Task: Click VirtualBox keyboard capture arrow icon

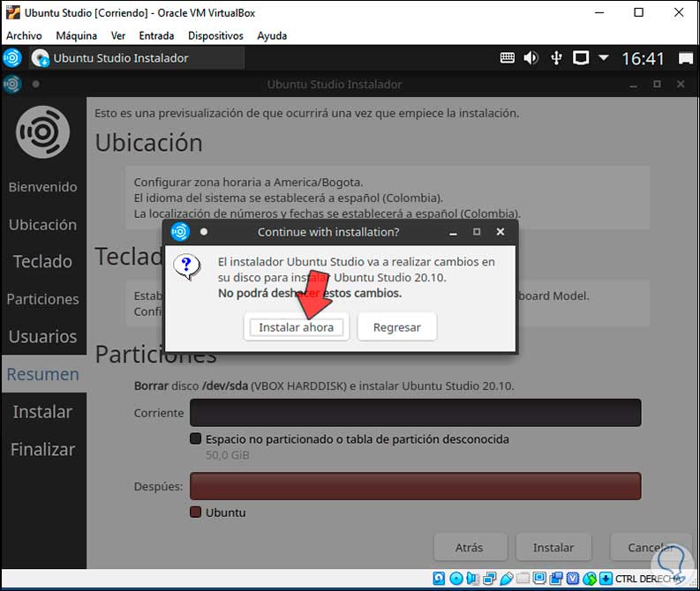Action: point(606,579)
